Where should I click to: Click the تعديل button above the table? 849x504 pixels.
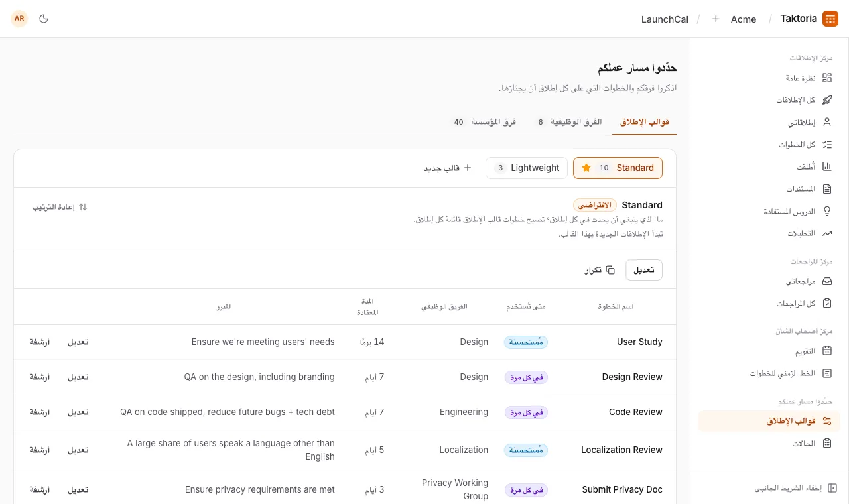[x=644, y=270]
